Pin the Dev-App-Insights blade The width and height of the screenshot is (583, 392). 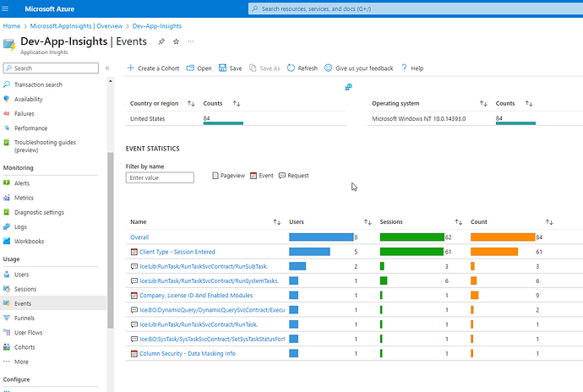[x=161, y=41]
